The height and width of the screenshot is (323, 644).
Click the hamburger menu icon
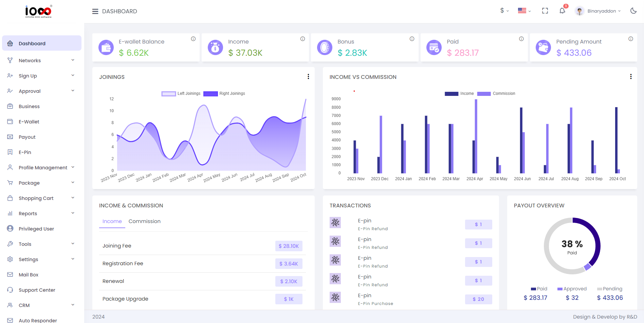click(95, 11)
